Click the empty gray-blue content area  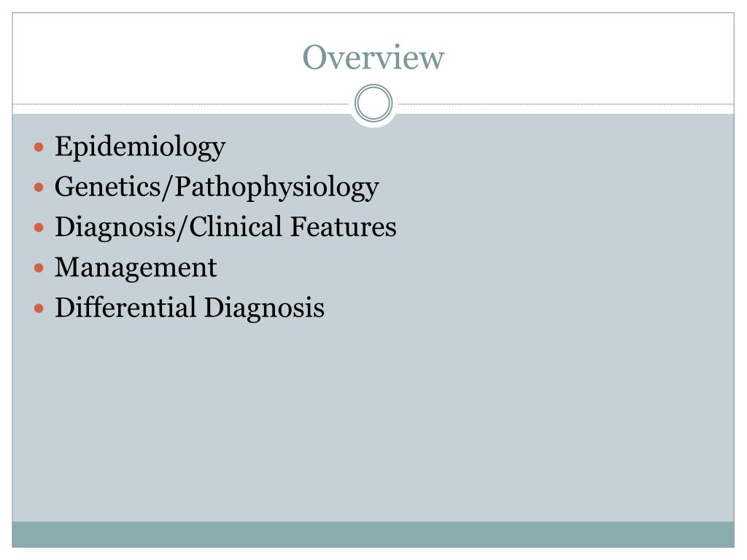tap(373, 419)
